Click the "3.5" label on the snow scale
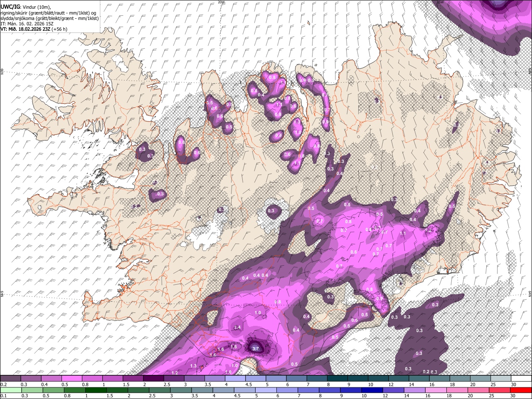Viewport: 532px width, 399px height. 208,384
